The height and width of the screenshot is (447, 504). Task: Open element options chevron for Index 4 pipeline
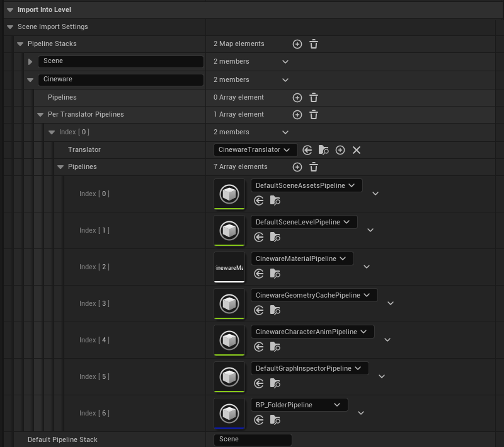(387, 340)
